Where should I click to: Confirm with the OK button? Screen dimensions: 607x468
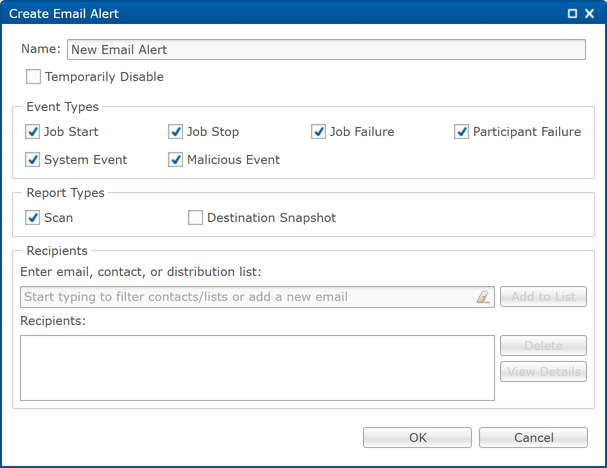click(x=417, y=437)
